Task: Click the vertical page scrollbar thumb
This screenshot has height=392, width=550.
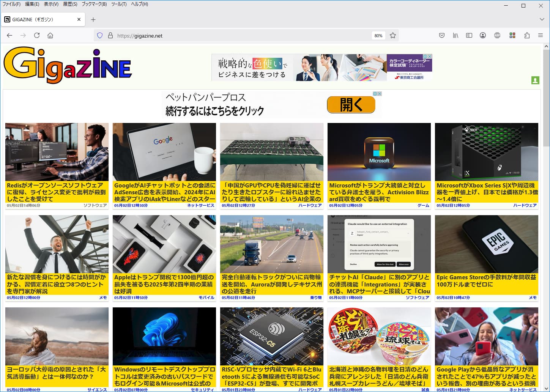Action: pos(547,98)
